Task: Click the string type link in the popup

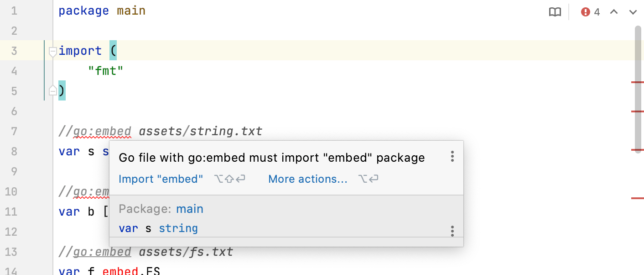Action: click(178, 228)
